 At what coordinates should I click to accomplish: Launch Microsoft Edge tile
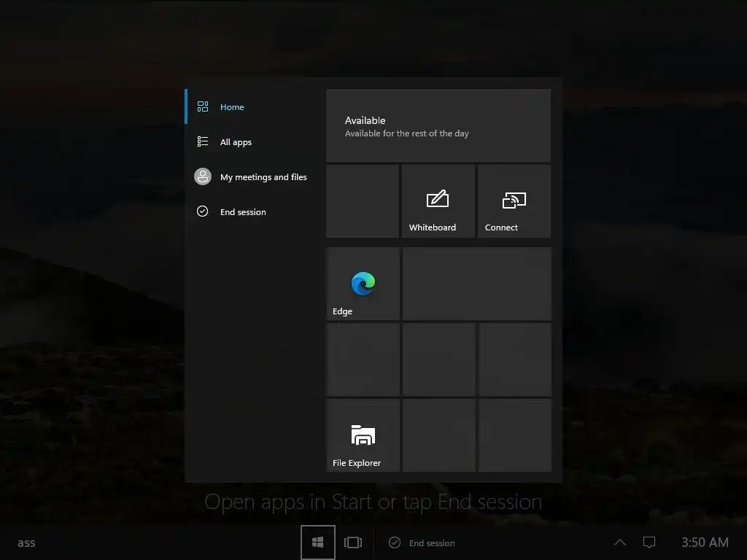coord(363,284)
